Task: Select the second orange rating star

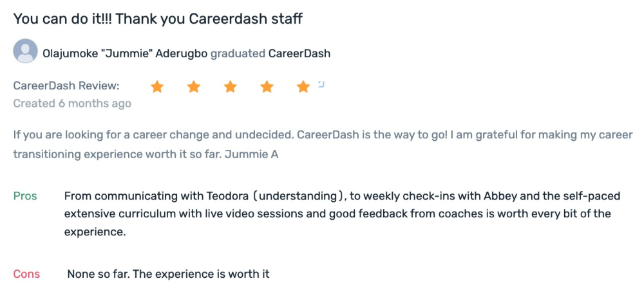Action: coord(193,87)
